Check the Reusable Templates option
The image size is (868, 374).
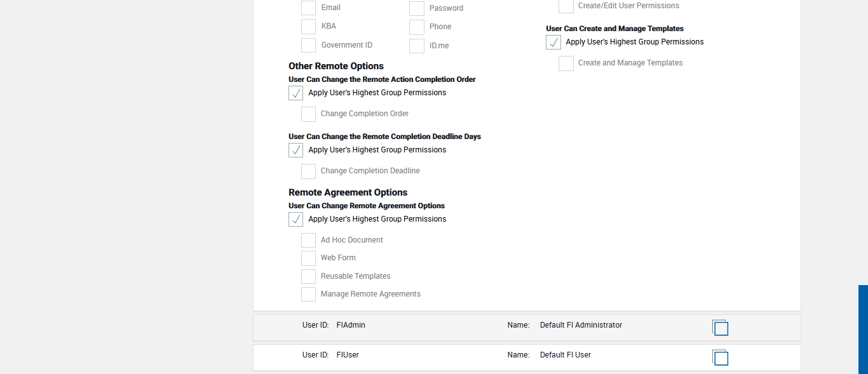308,276
